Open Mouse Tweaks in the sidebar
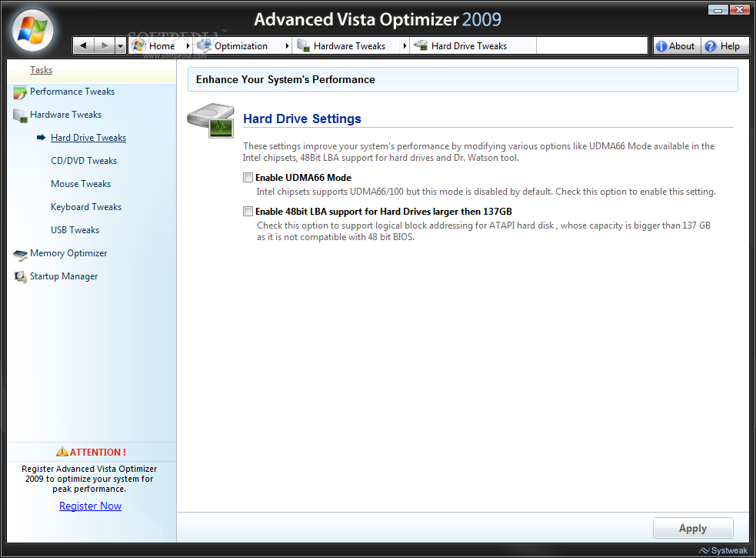Screen dimensions: 756x558 [81, 184]
